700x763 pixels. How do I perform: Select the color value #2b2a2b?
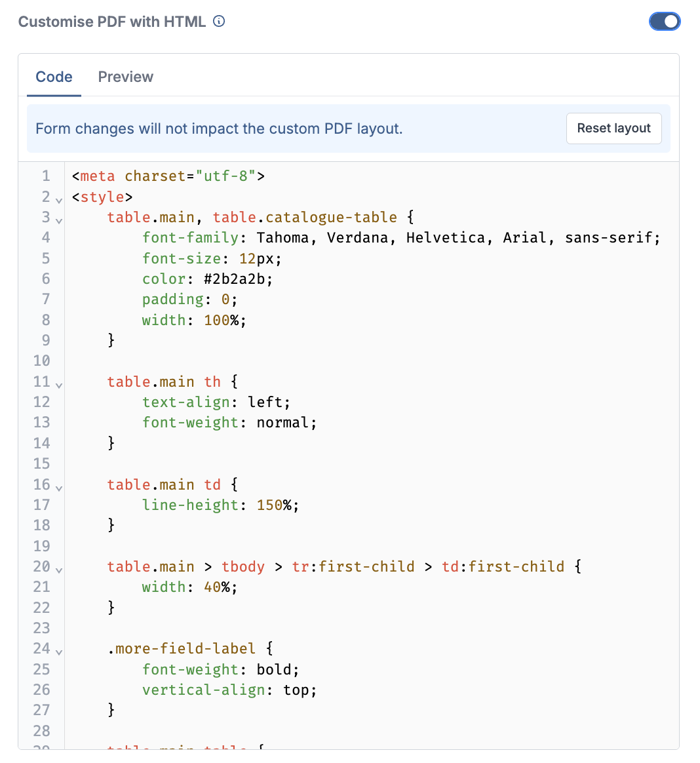(235, 279)
